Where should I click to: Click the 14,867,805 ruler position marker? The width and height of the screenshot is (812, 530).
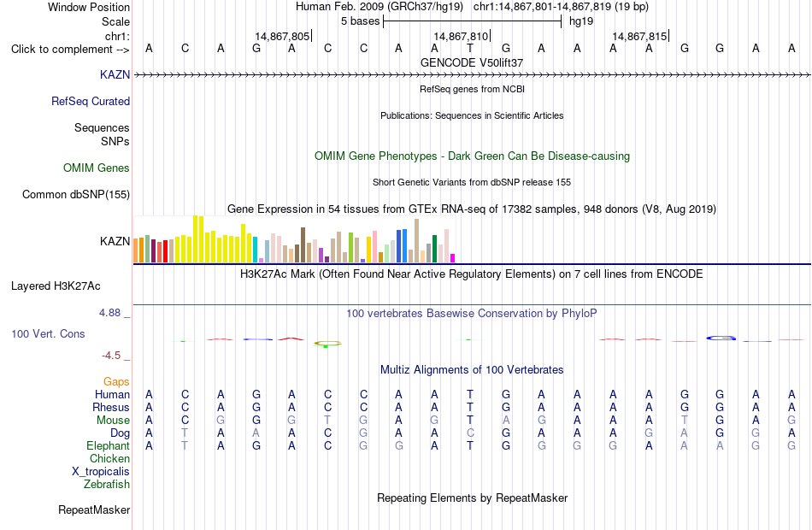(283, 36)
